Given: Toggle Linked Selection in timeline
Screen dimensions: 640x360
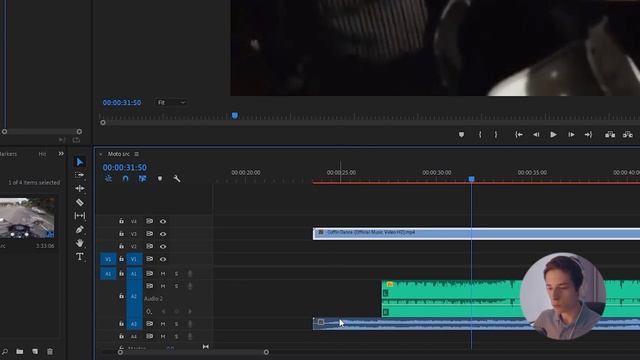Looking at the screenshot, I should (x=142, y=178).
